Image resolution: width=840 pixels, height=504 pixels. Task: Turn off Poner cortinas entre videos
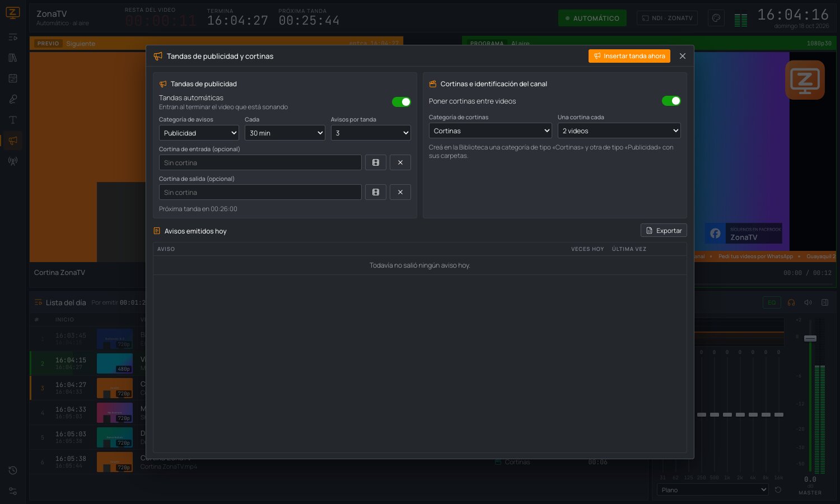point(671,101)
